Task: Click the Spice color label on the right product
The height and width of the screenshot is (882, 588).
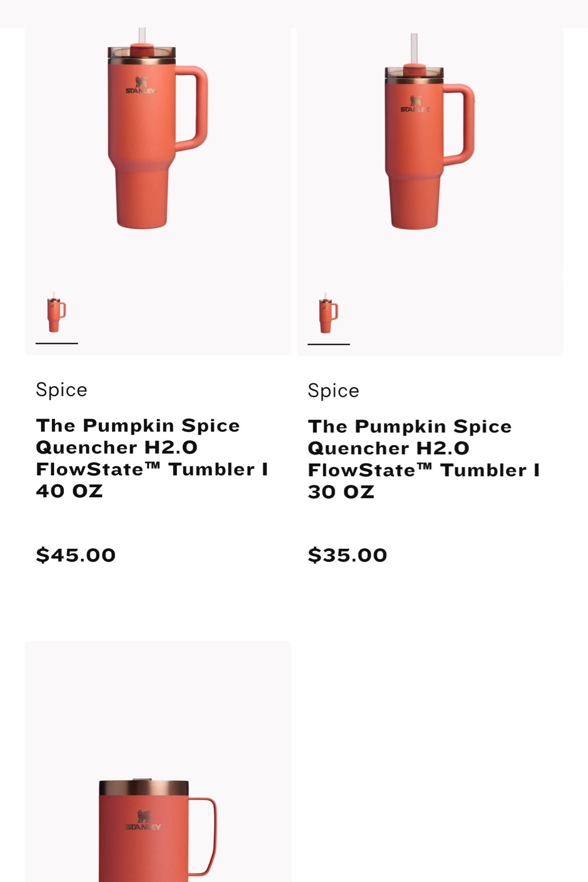Action: [334, 390]
